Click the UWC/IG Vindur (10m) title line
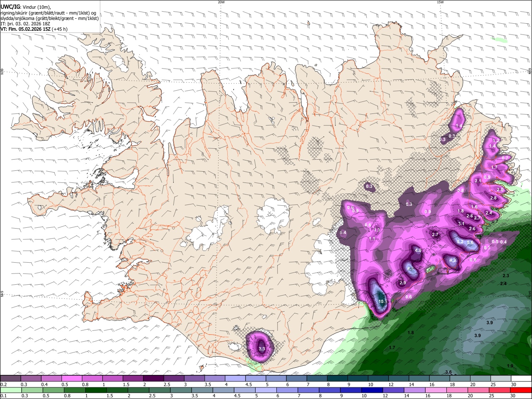532x399 pixels. [x=25, y=7]
